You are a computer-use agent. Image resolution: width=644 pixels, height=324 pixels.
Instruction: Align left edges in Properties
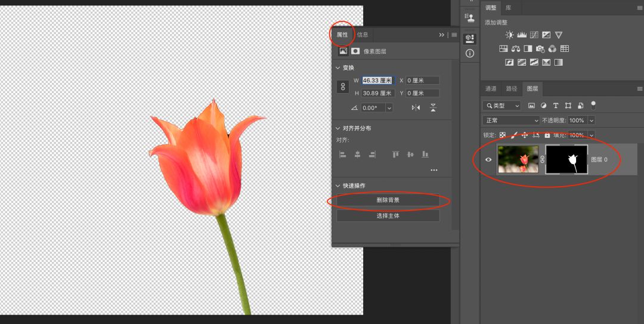pyautogui.click(x=342, y=155)
